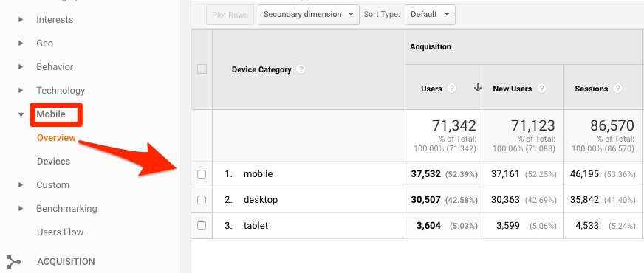The image size is (644, 273).
Task: Click desktop new users value 30,363
Action: coord(505,200)
